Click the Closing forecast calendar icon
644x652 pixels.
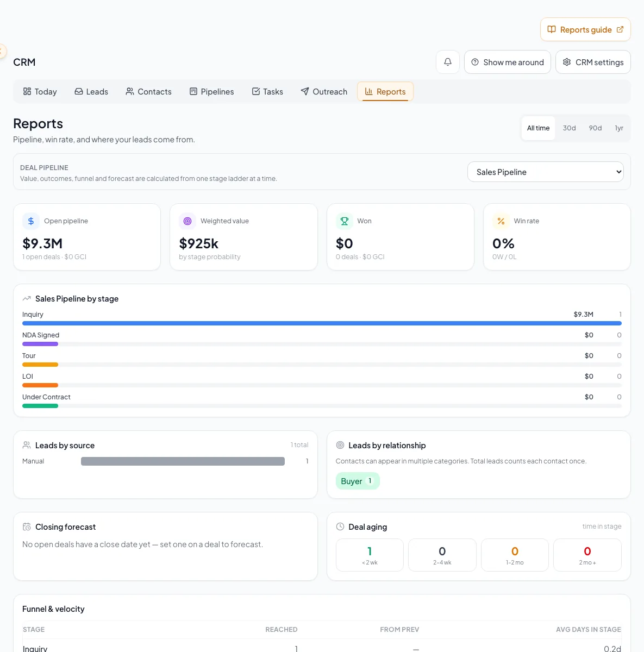coord(27,526)
